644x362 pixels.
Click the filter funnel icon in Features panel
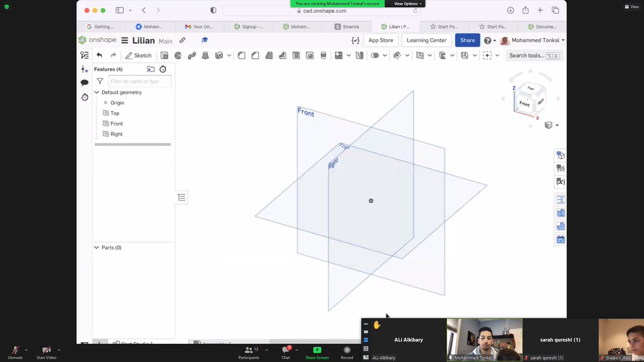click(x=100, y=81)
